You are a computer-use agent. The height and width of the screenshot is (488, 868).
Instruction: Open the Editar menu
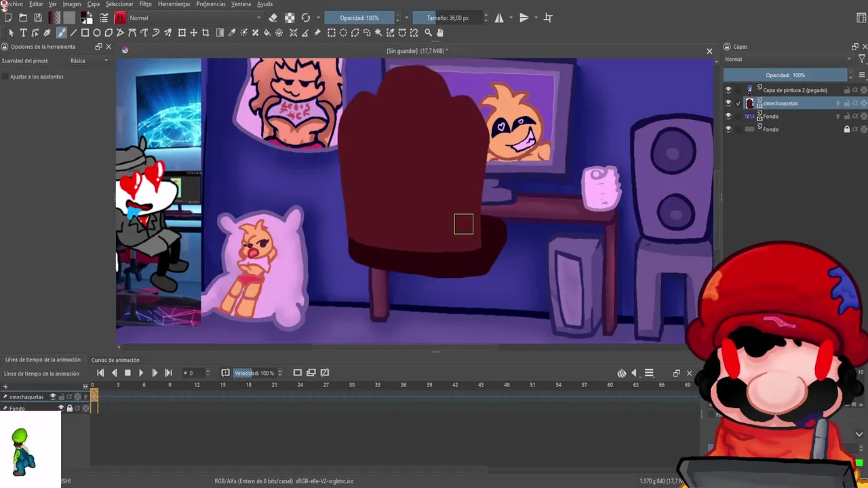[x=36, y=4]
